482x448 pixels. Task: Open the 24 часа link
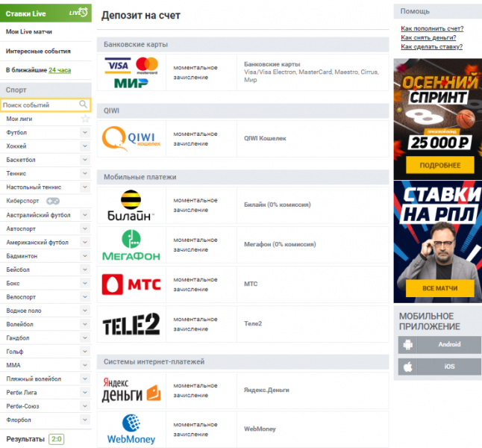(60, 70)
